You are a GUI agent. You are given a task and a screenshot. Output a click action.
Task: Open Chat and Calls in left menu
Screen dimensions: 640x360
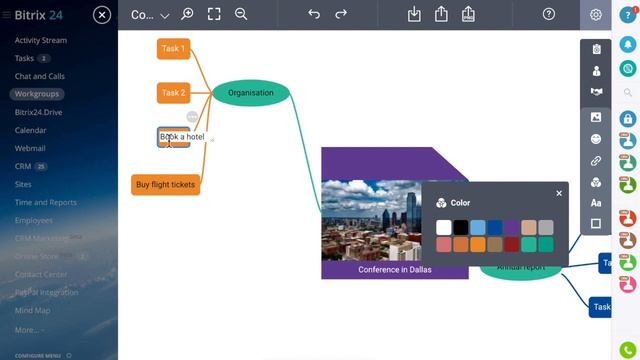[40, 76]
